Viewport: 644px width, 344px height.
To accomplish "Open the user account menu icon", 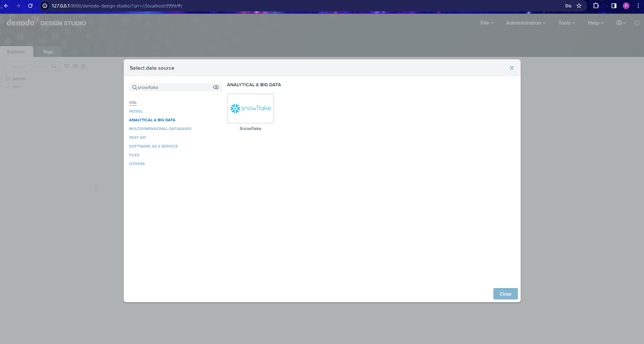I will coord(621,23).
